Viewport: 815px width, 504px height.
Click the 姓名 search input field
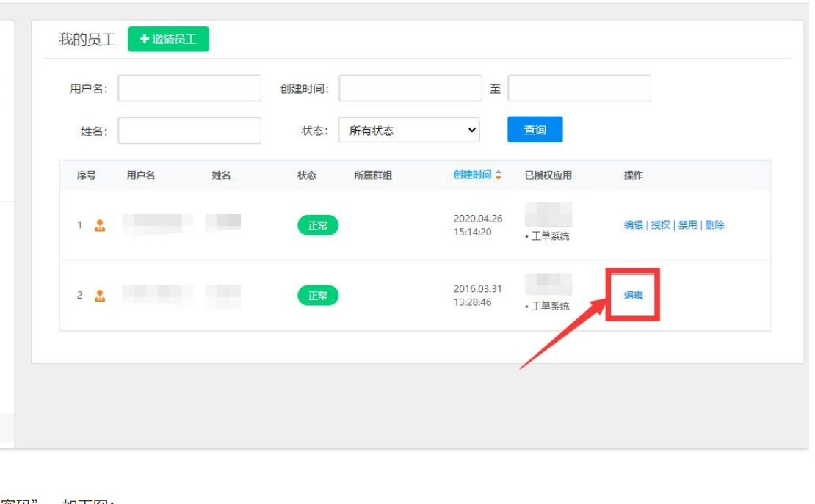click(189, 131)
